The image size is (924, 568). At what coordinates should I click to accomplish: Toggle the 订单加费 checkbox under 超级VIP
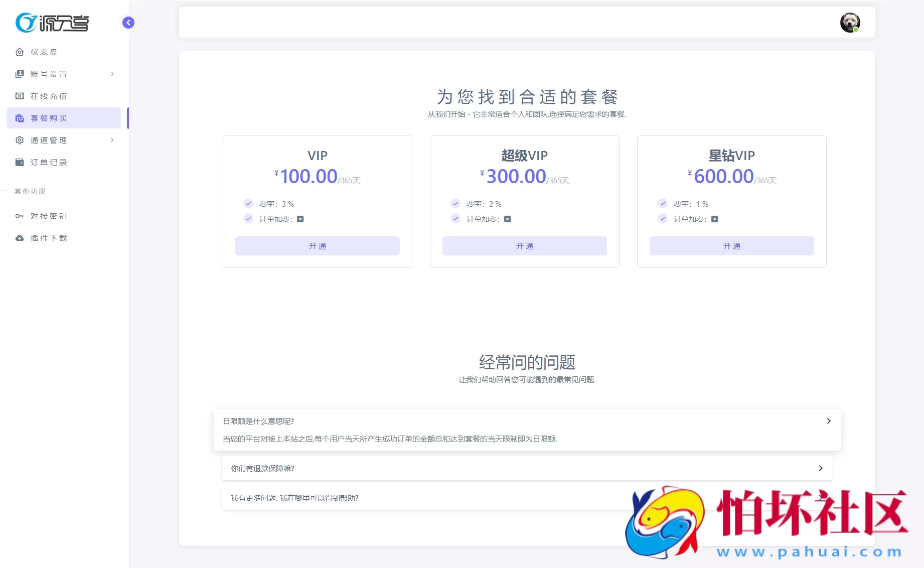455,218
